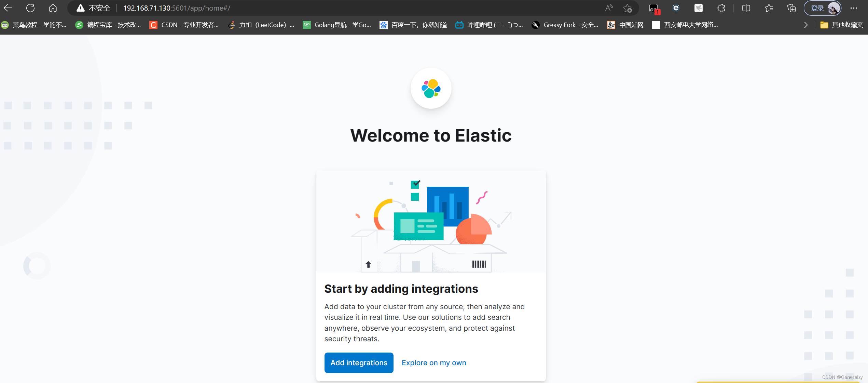Open the read aloud icon
Viewport: 868px width, 383px height.
click(609, 8)
